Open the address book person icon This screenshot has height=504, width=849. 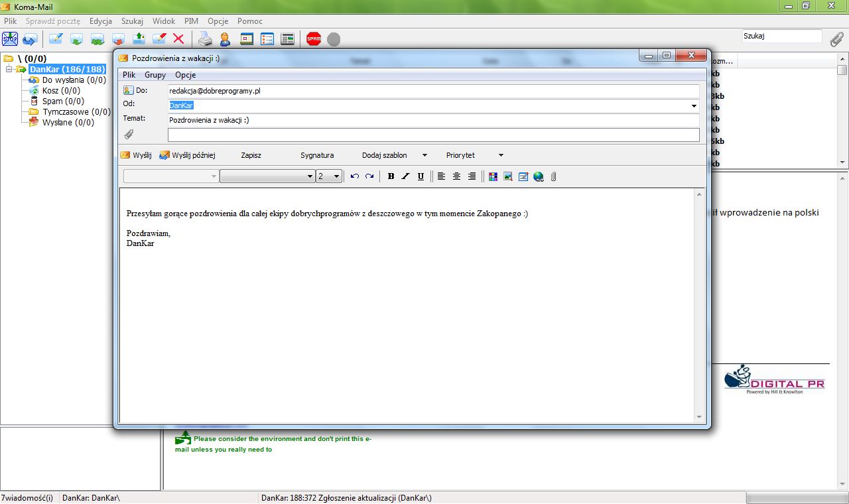(x=226, y=39)
